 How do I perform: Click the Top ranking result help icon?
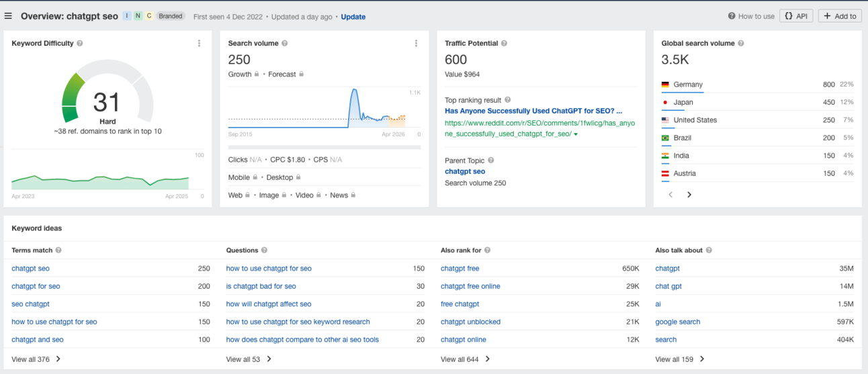507,100
